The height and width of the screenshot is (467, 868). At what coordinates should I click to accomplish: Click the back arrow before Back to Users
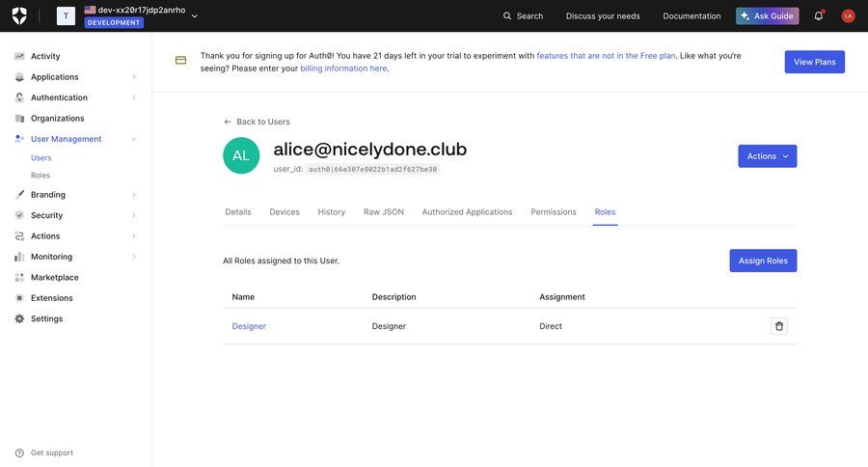click(227, 122)
